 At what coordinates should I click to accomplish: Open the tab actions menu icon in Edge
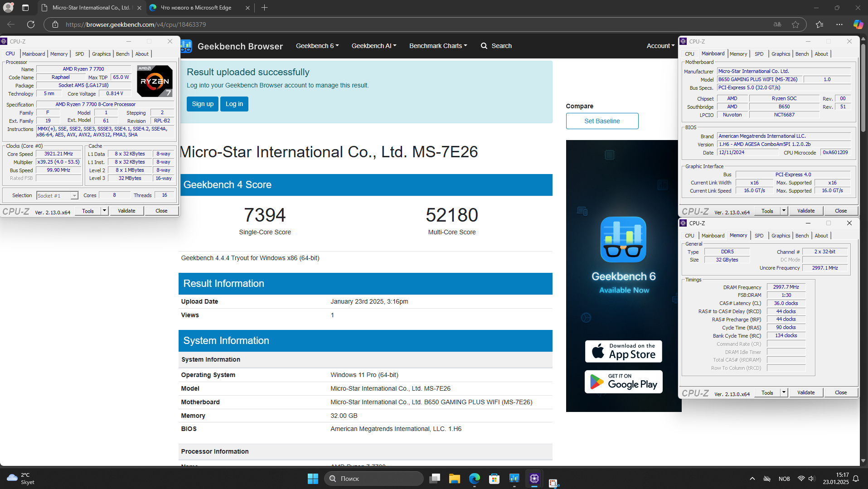[x=25, y=8]
